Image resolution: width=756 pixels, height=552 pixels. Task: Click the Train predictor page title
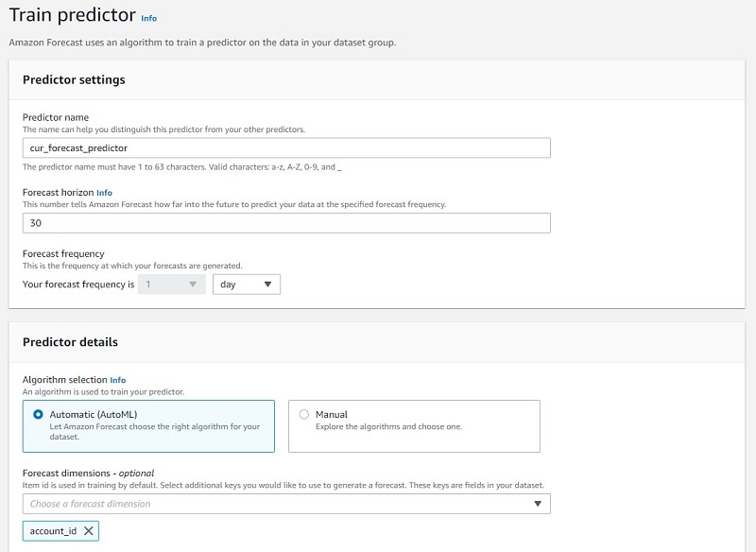tap(73, 15)
